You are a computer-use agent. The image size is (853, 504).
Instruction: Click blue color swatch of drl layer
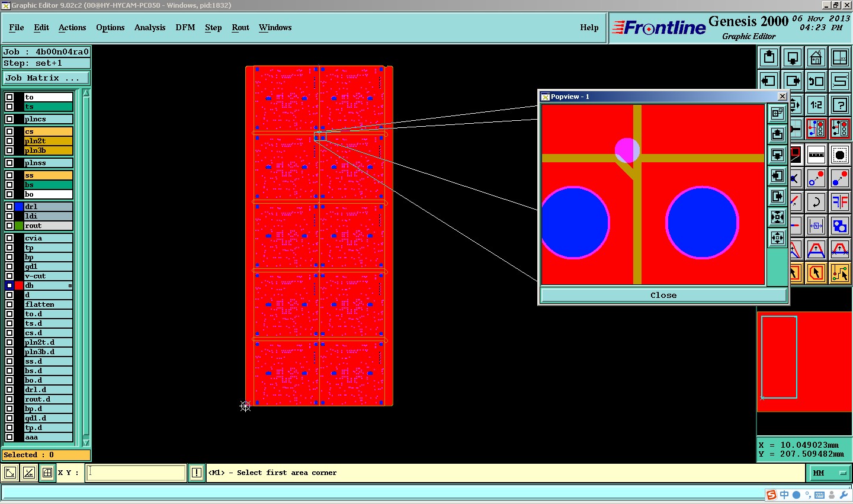coord(19,207)
